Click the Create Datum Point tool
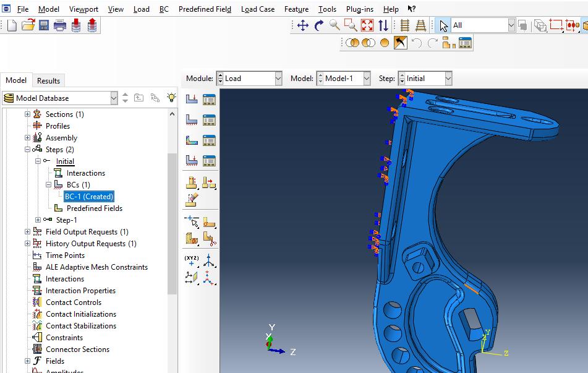Viewport: 588px width, 373px height. coord(192,260)
